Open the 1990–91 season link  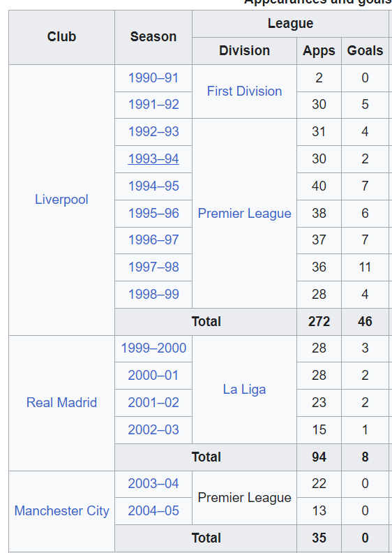[x=153, y=78]
